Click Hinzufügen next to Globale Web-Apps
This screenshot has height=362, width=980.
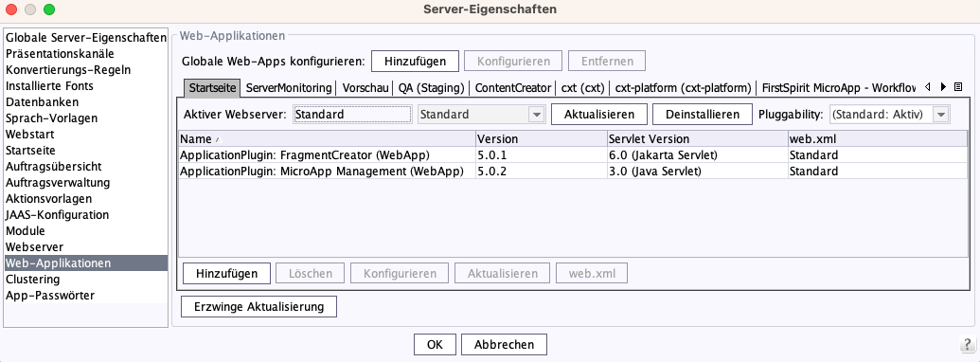click(415, 62)
